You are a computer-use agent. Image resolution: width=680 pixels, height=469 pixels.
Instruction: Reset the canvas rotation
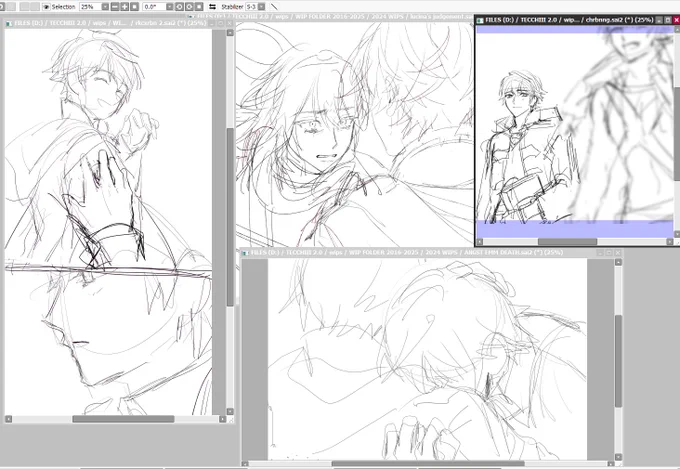tap(199, 7)
